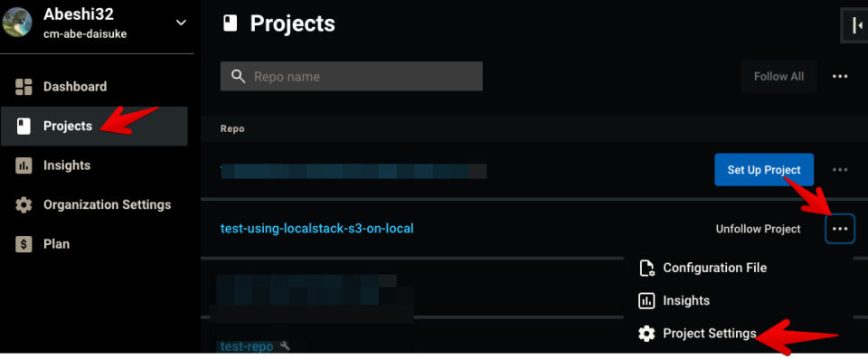Open the Dashboard icon in sidebar
868x359 pixels.
click(24, 87)
